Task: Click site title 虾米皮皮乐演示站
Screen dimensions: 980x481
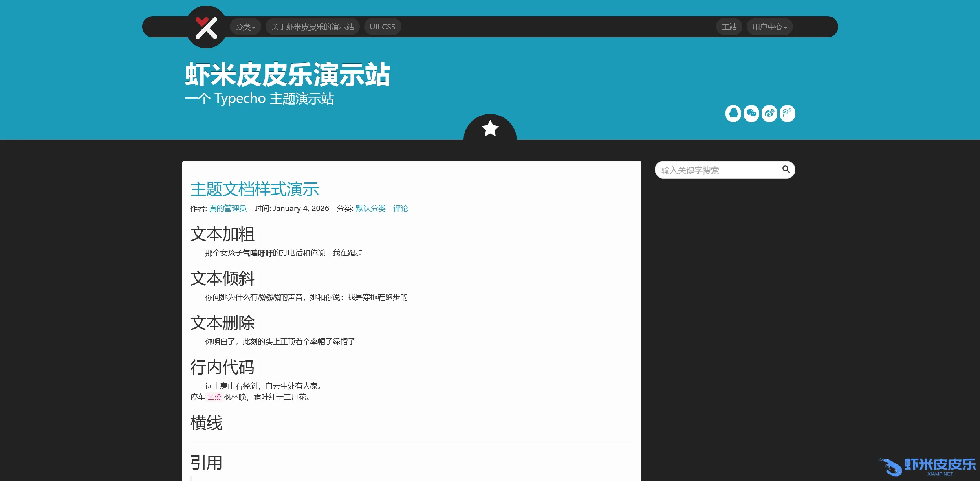Action: 288,75
